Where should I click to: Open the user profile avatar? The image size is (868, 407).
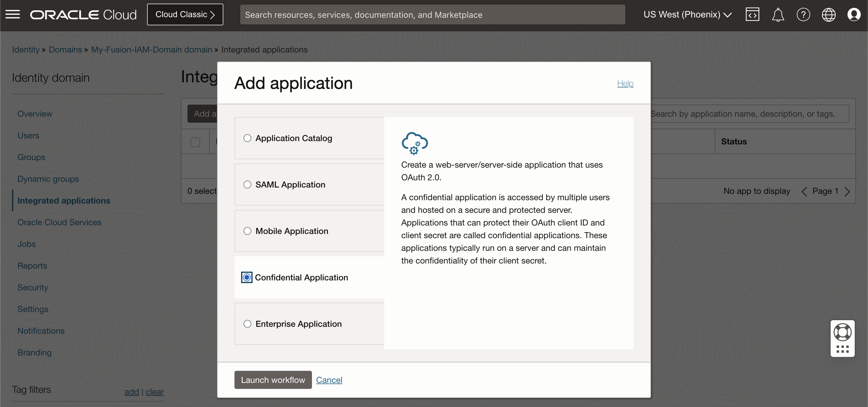click(854, 14)
